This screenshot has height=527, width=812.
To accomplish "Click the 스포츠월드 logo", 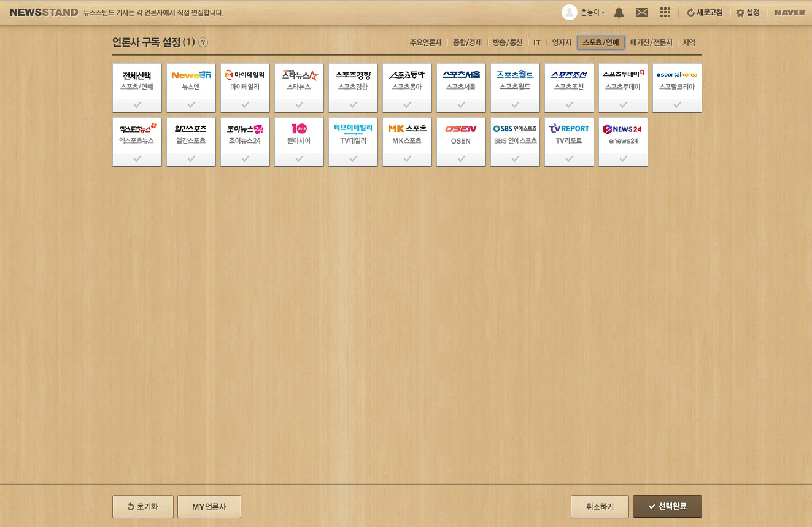I will tap(515, 75).
